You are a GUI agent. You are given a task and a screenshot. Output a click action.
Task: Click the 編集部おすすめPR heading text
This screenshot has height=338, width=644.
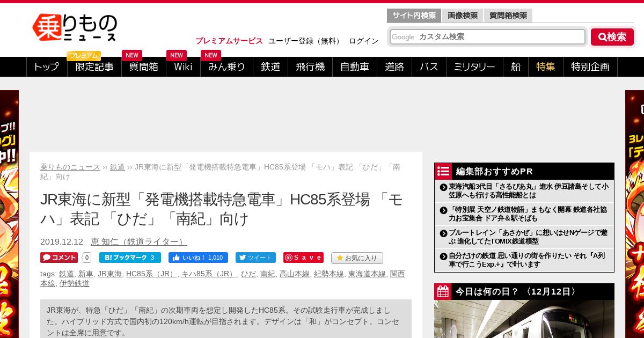tap(494, 171)
